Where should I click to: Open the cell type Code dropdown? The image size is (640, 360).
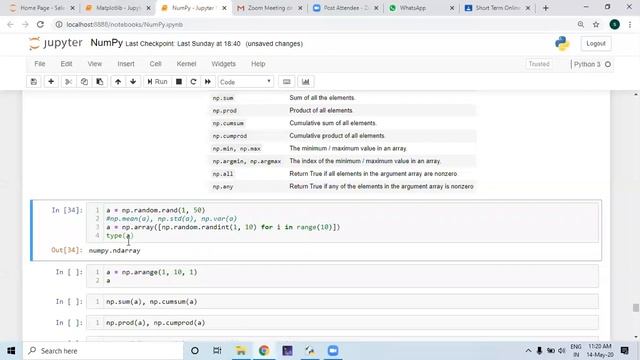pyautogui.click(x=245, y=82)
